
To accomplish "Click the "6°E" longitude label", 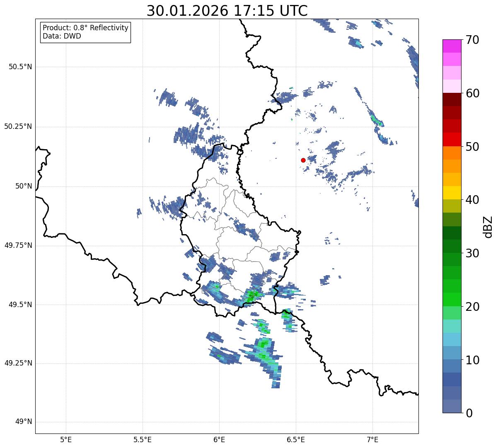I will point(219,439).
